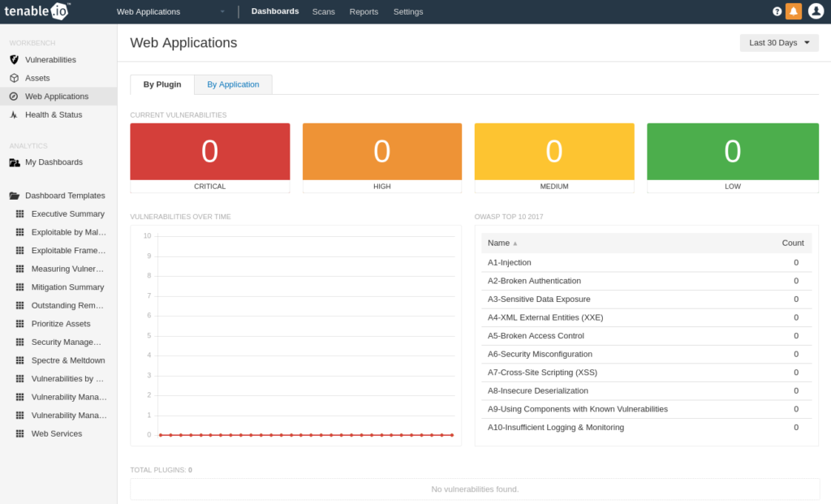The width and height of the screenshot is (831, 504).
Task: Open the Last 30 Days dropdown
Action: [779, 42]
